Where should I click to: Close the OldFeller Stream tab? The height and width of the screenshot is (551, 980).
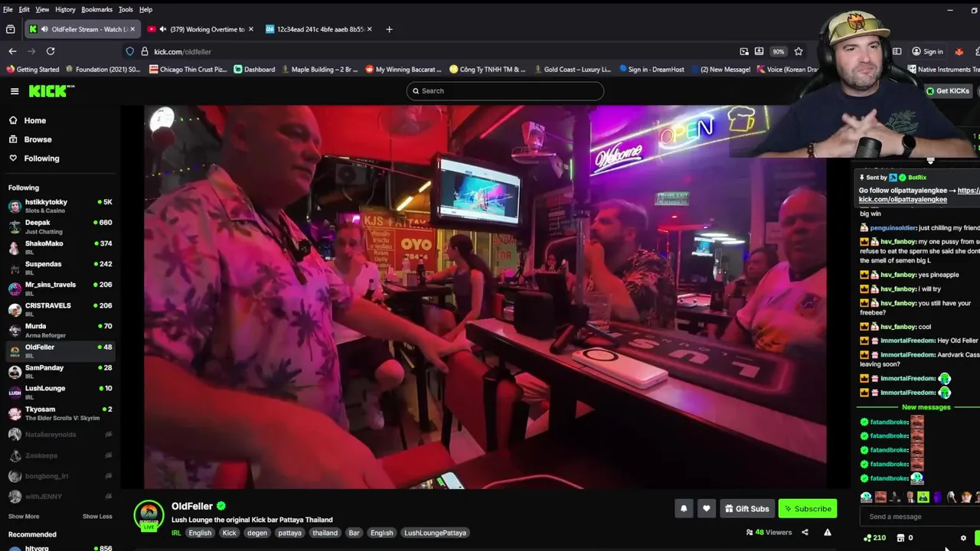(132, 29)
